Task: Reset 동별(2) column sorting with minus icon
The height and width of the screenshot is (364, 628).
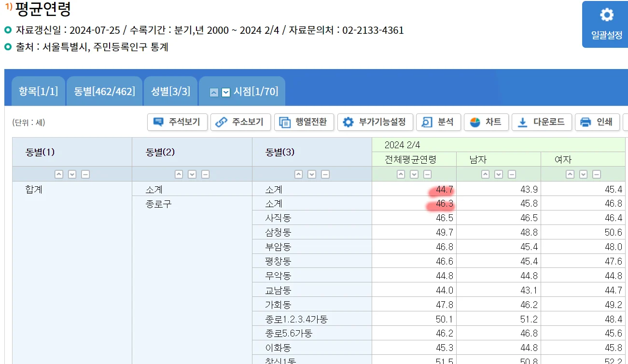Action: [206, 174]
